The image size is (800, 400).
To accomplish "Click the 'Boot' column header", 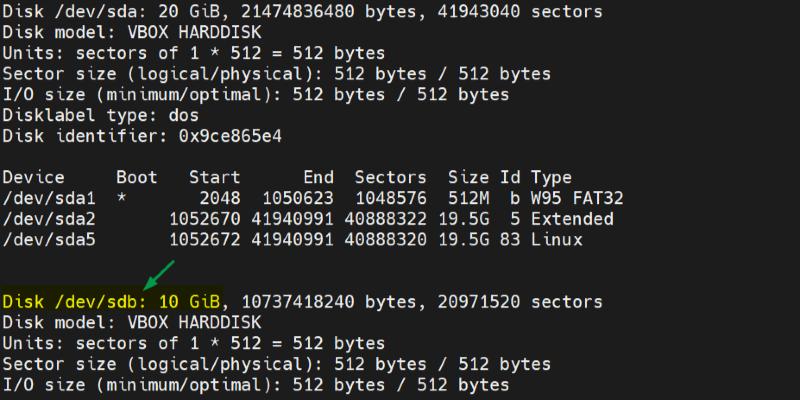I will [137, 177].
